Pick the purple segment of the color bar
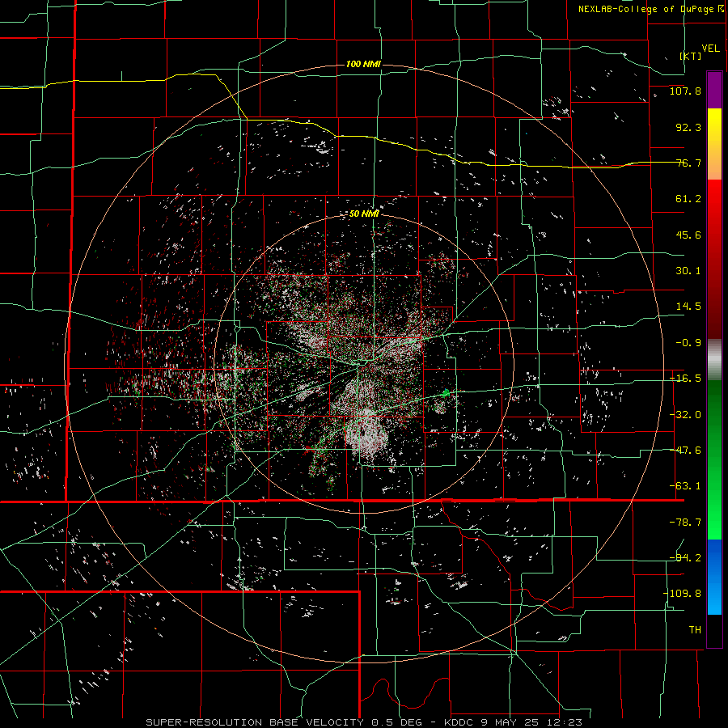Image resolution: width=728 pixels, height=728 pixels. tap(714, 90)
